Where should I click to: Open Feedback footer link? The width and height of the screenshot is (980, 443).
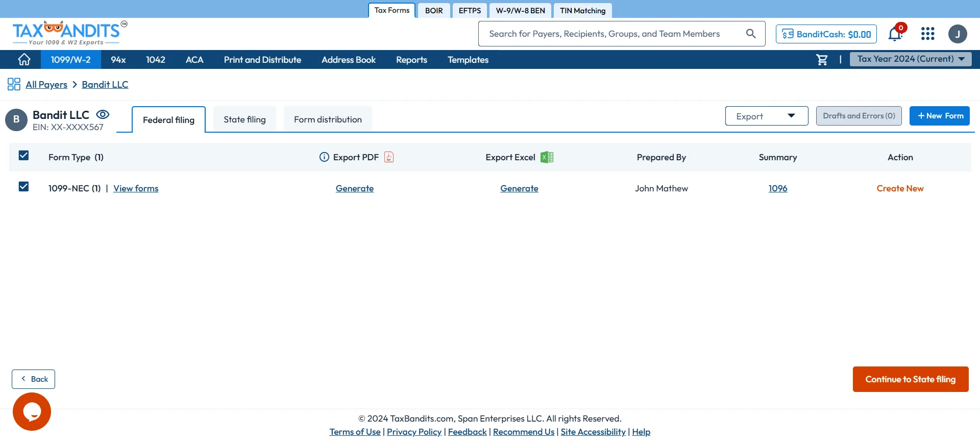click(468, 432)
